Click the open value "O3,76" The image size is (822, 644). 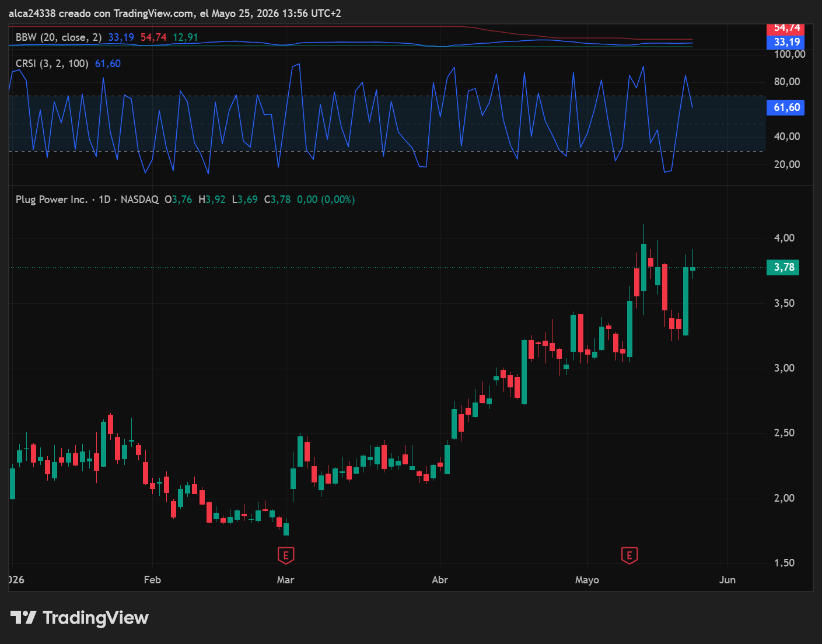click(179, 199)
